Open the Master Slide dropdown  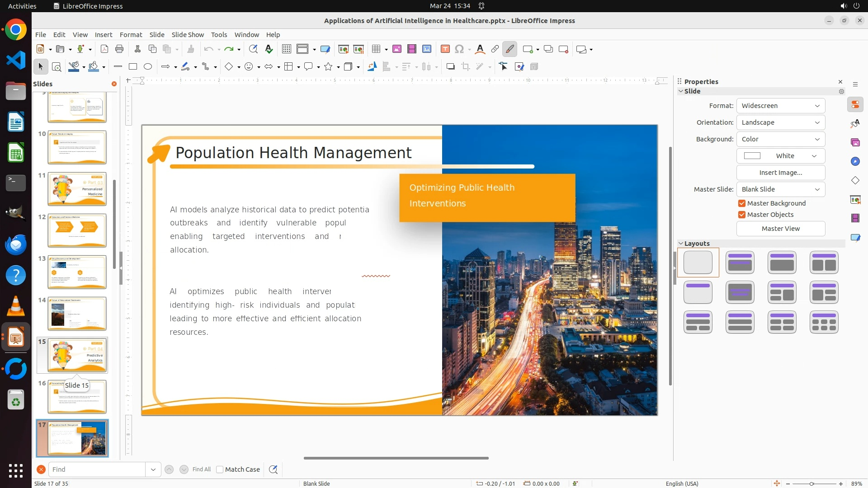(x=780, y=189)
